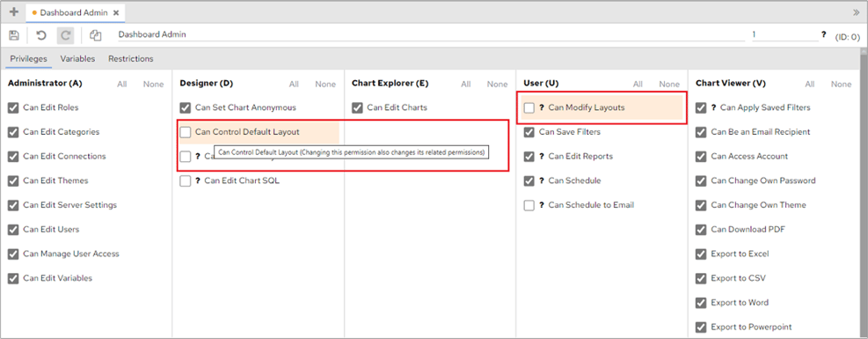The height and width of the screenshot is (339, 868).
Task: Uncheck Can Save Filters
Action: 529,132
